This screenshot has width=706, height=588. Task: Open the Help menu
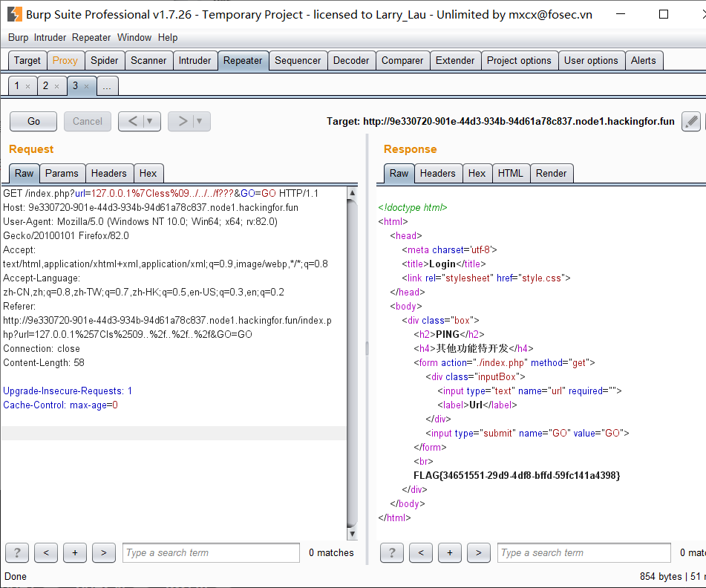tap(168, 37)
